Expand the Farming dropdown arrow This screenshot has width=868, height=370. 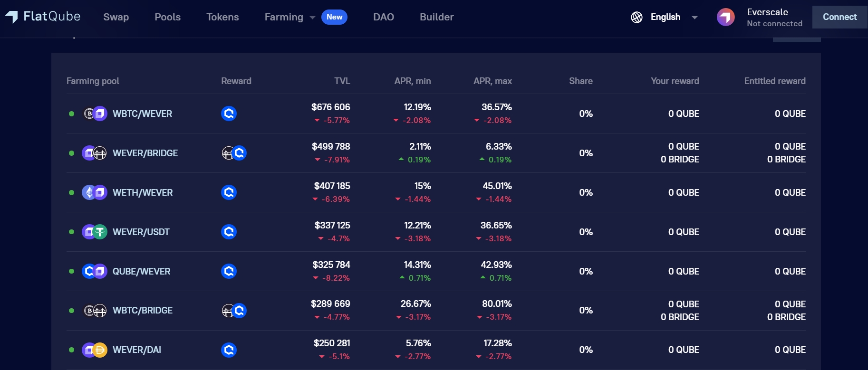point(312,18)
